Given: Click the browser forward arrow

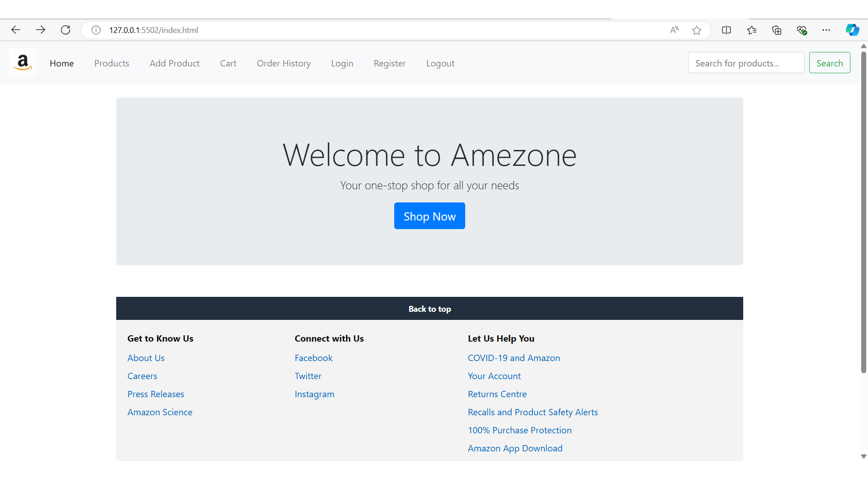Looking at the screenshot, I should (41, 30).
